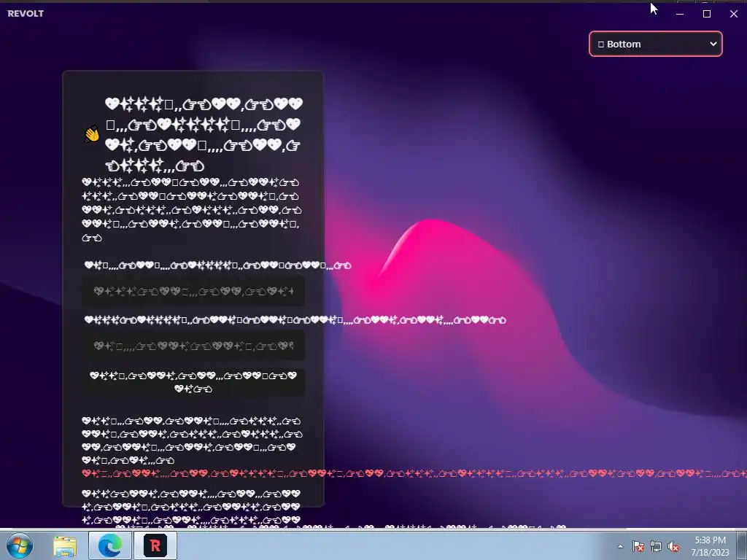Open the Action Center flag icon
This screenshot has height=560, width=747.
(x=638, y=546)
